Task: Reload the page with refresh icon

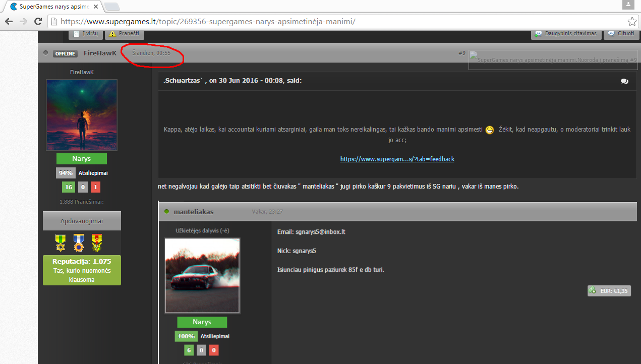Action: 38,22
